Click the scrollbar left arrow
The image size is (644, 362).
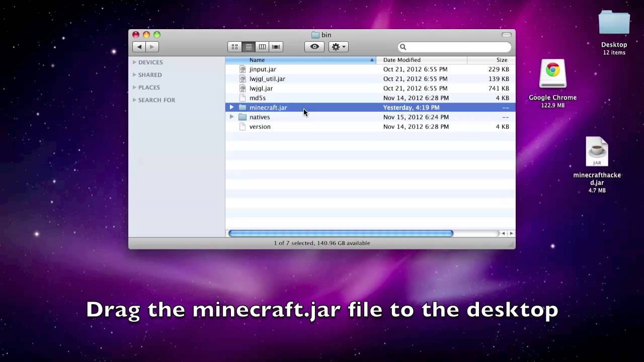coord(503,233)
